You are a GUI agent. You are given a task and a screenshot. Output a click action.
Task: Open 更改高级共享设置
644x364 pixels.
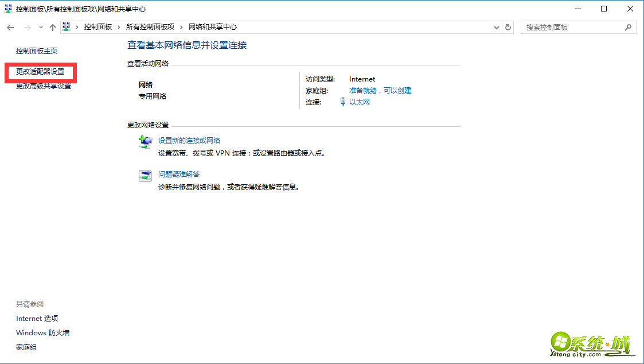(42, 86)
